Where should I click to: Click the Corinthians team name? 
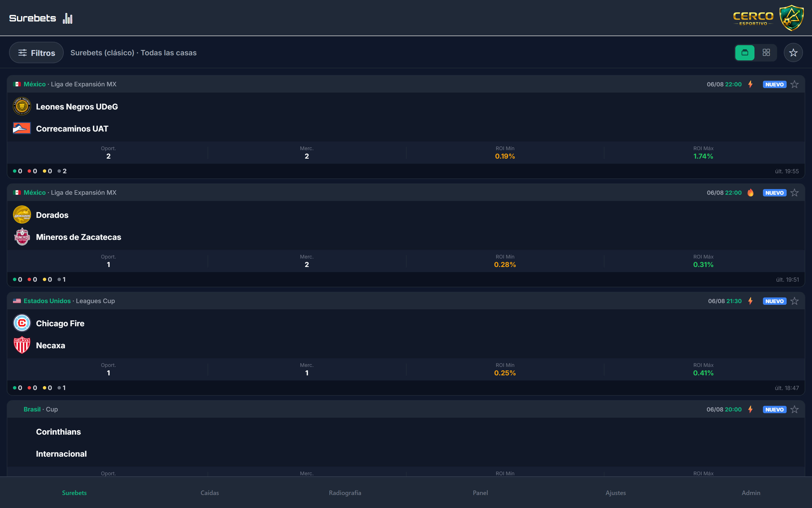(58, 432)
